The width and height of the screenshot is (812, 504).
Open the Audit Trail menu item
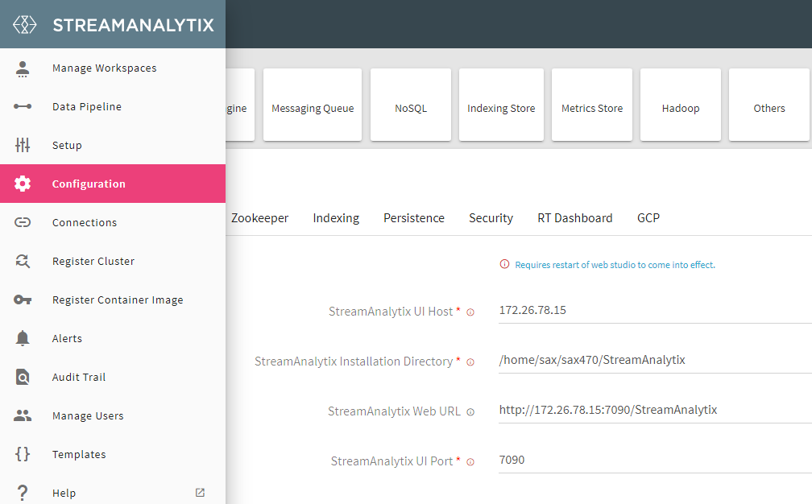coord(113,377)
